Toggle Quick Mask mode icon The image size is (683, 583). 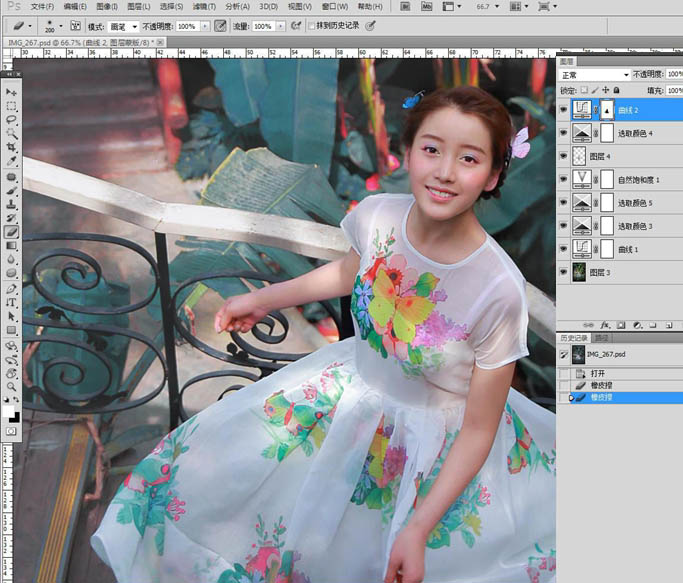(x=11, y=431)
